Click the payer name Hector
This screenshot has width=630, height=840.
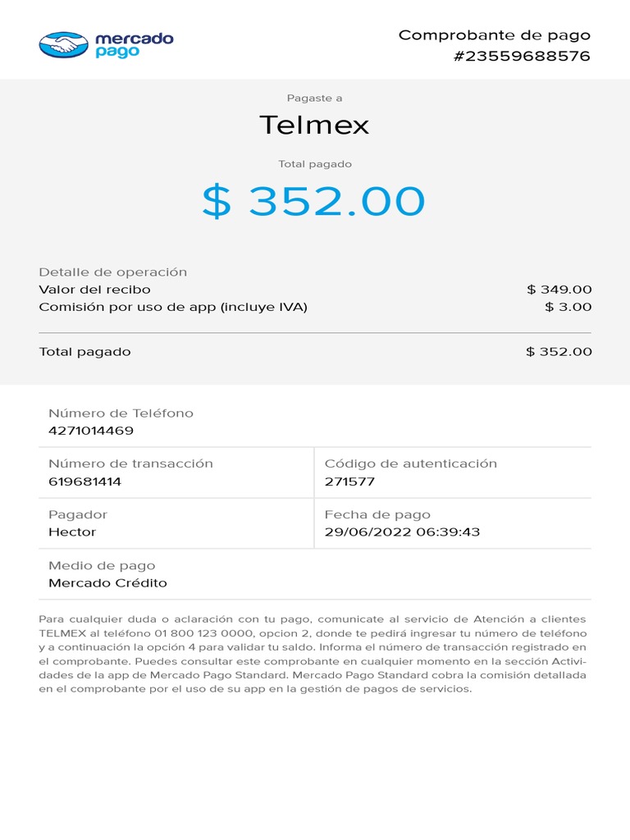click(72, 532)
